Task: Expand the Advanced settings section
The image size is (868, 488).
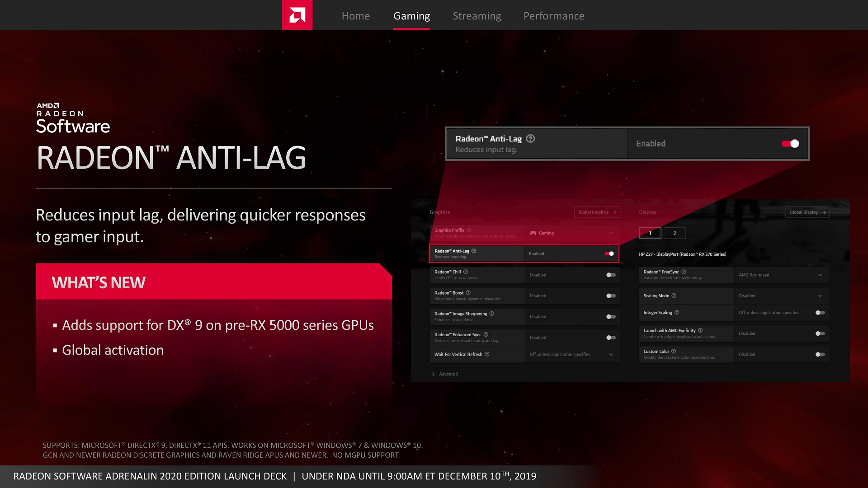Action: pyautogui.click(x=447, y=374)
